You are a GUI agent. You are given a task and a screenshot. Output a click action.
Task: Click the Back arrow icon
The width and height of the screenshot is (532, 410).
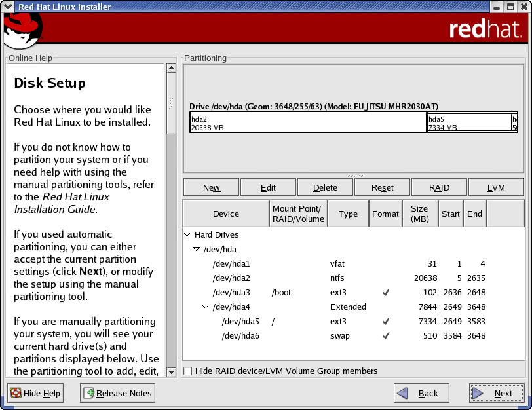[402, 393]
